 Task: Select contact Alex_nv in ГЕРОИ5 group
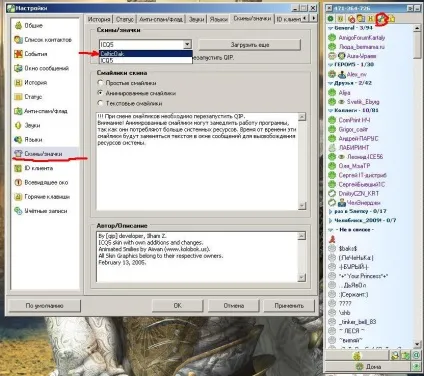(356, 74)
